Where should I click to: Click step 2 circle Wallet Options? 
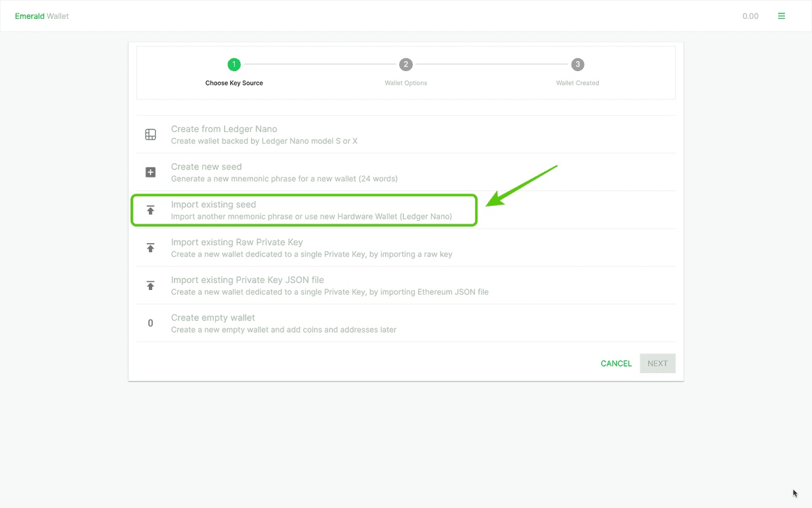(x=406, y=64)
